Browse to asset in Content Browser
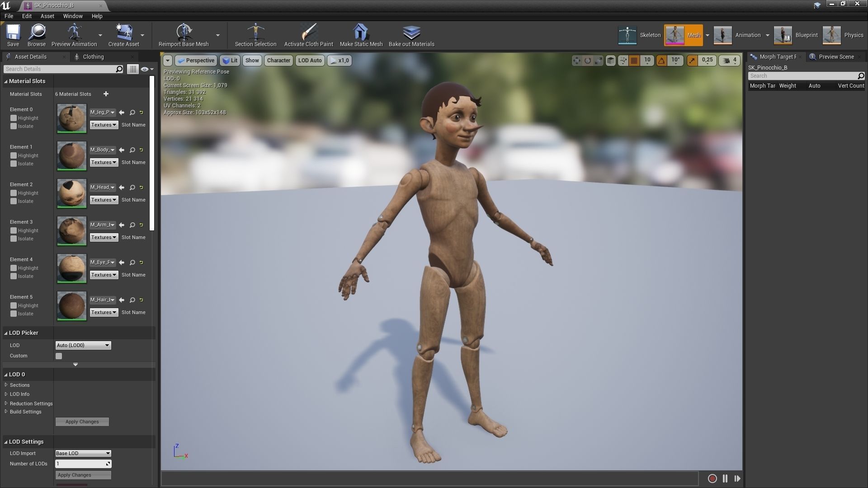This screenshot has height=488, width=868. 37,35
